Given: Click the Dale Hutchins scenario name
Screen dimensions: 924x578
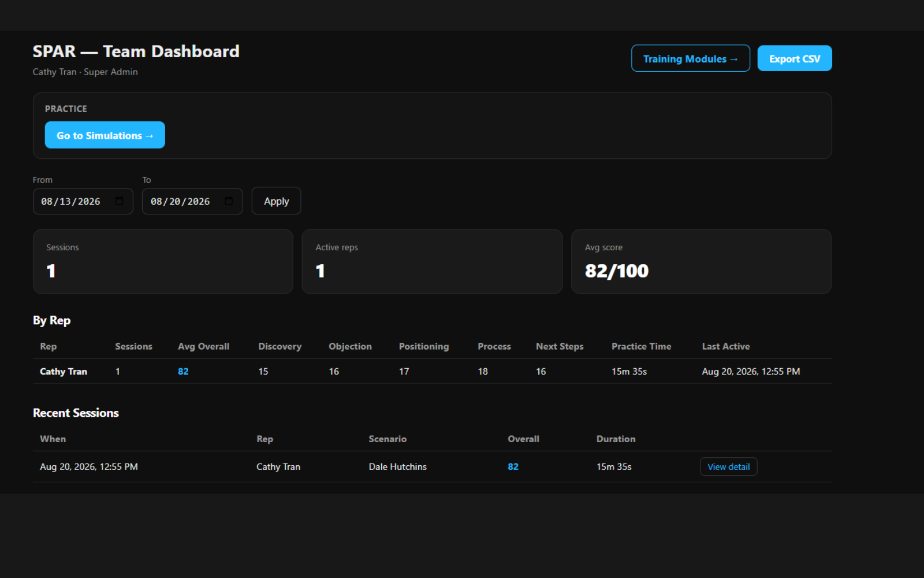Looking at the screenshot, I should pos(397,466).
